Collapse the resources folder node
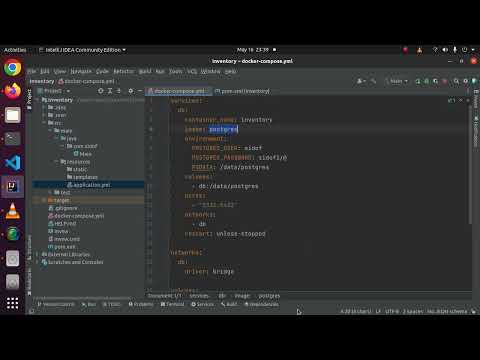 point(56,162)
